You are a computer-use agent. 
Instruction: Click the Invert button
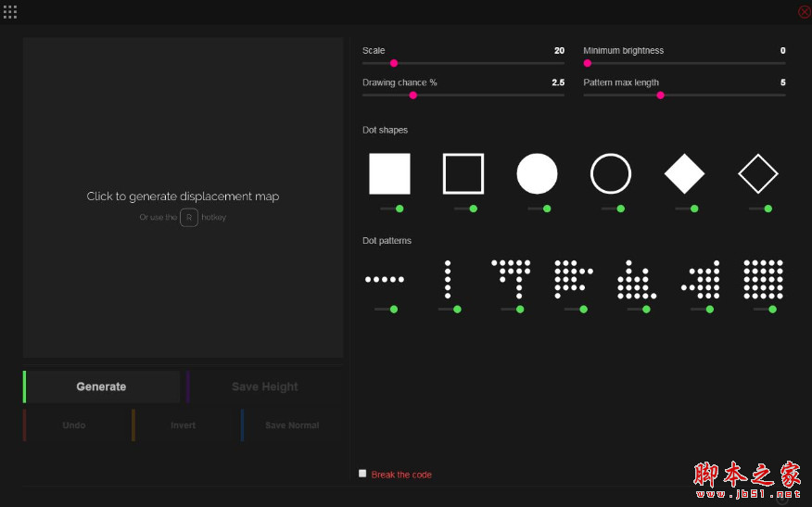pyautogui.click(x=183, y=425)
